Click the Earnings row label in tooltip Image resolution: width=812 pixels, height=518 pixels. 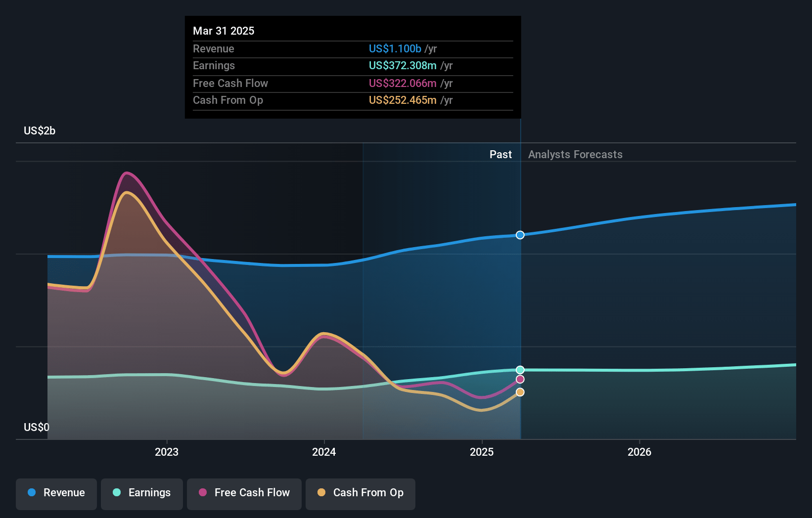pyautogui.click(x=214, y=65)
